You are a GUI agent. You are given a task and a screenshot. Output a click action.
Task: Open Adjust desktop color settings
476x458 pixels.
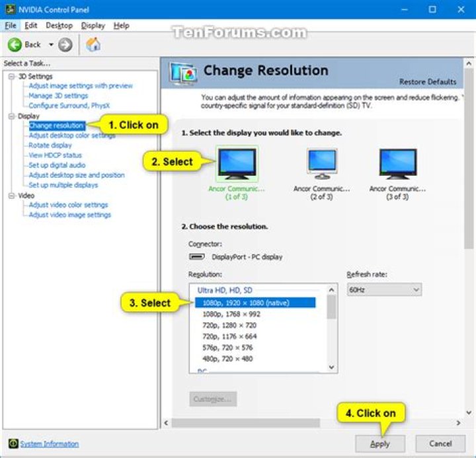[72, 135]
